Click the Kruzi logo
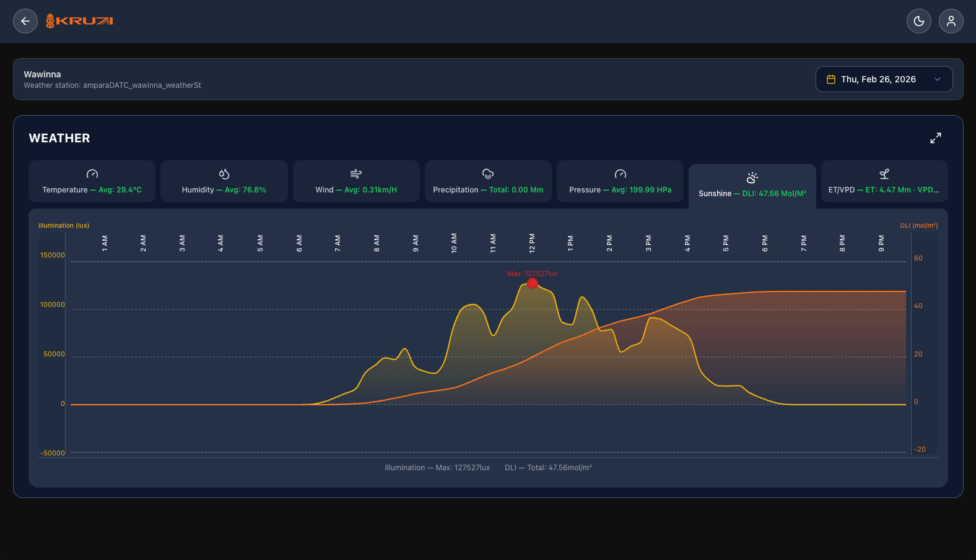This screenshot has height=560, width=976. click(x=79, y=21)
